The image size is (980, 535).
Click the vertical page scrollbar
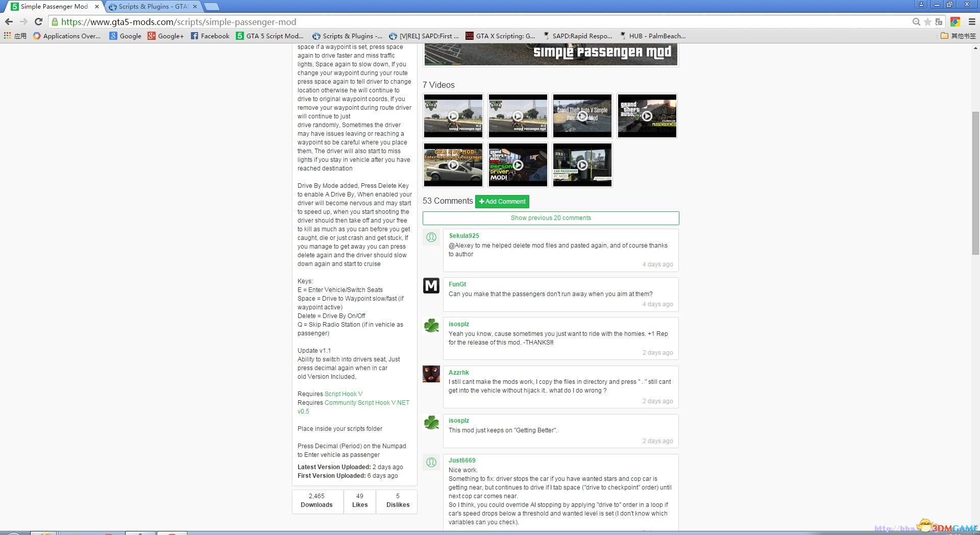pos(975,182)
